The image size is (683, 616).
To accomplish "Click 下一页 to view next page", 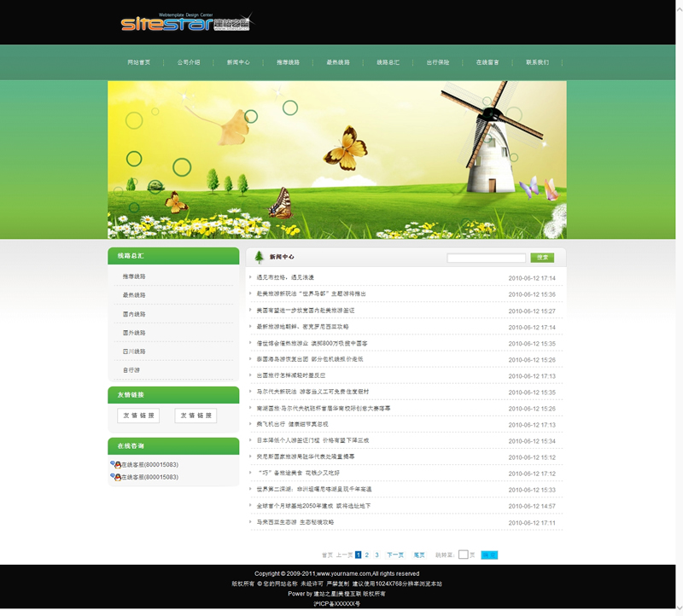I will (395, 555).
